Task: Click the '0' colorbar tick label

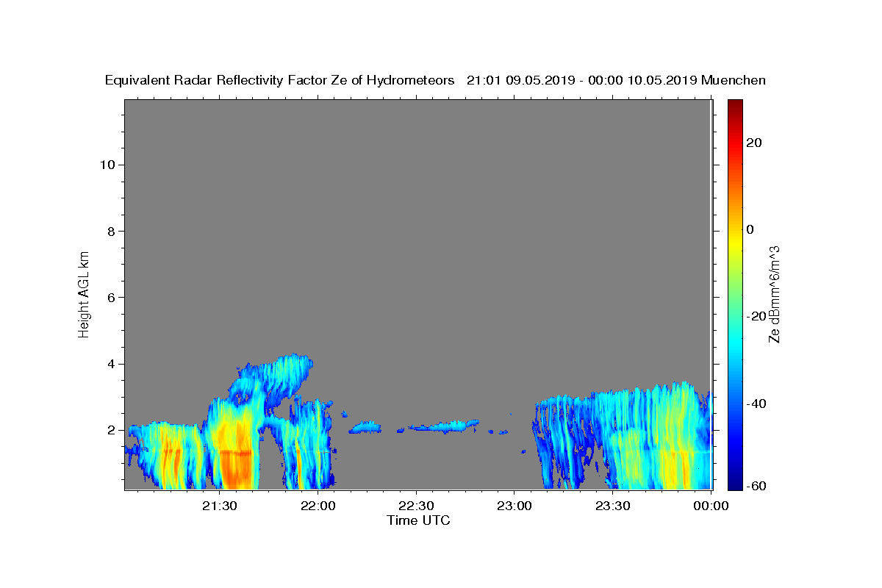Action: point(750,229)
